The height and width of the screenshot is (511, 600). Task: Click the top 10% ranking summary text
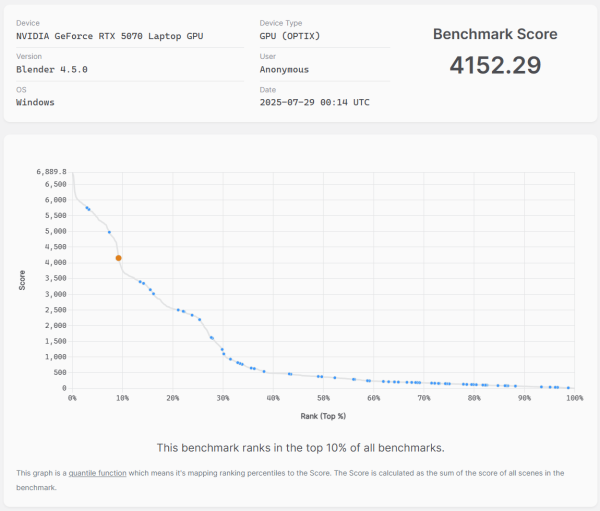(300, 447)
